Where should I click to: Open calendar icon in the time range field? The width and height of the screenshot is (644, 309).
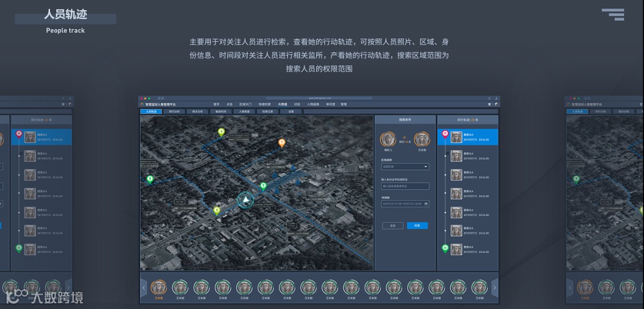point(426,204)
